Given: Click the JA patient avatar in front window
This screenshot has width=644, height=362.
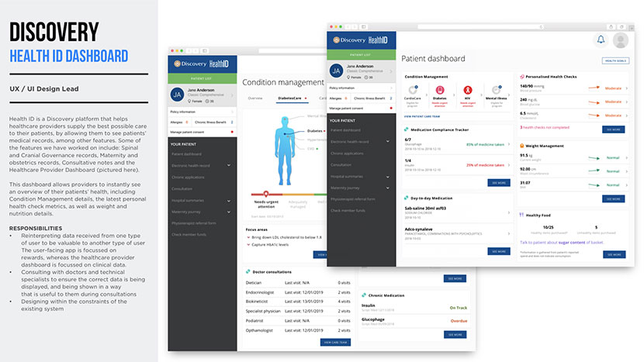Looking at the screenshot, I should 336,71.
